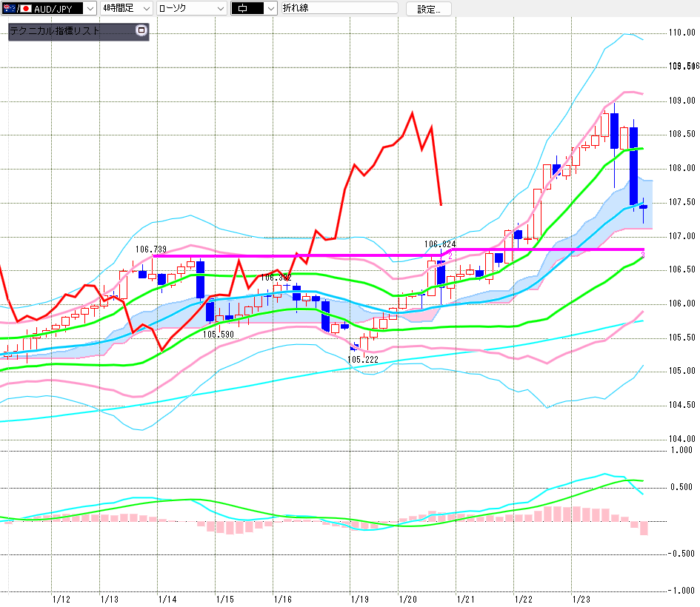This screenshot has width=700, height=607.
Task: Click the 106.739 high price marker
Action: (150, 250)
